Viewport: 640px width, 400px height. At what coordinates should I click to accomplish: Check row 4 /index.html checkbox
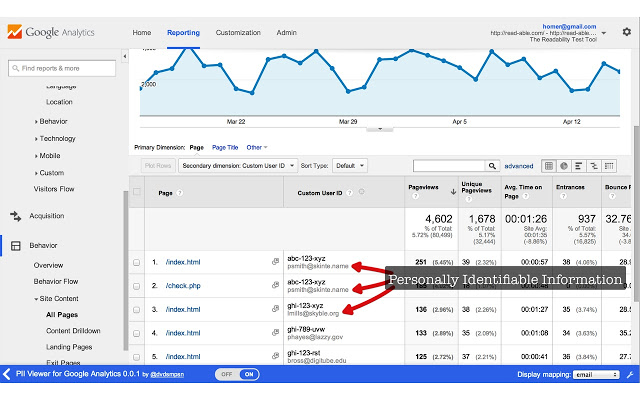(x=137, y=333)
